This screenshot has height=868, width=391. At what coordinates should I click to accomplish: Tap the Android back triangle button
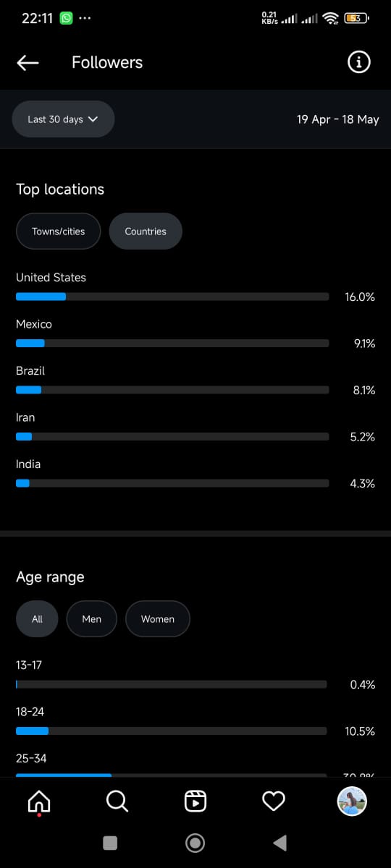point(279,843)
